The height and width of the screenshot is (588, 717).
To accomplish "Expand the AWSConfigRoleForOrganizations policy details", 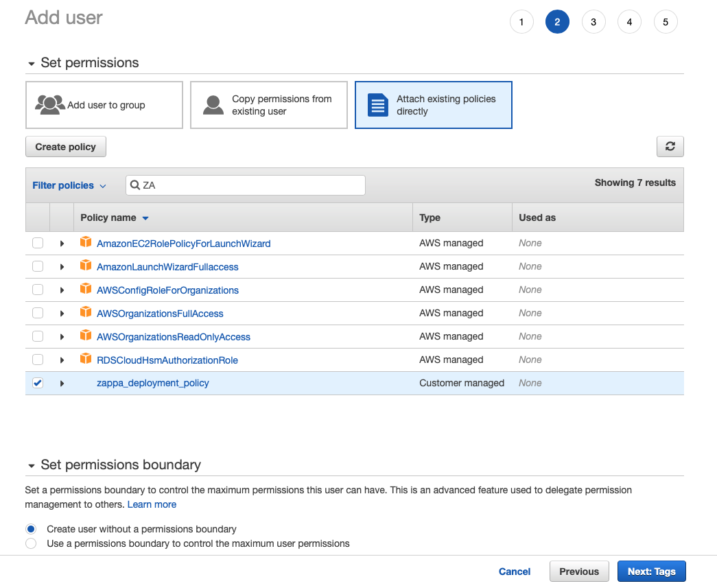I will [62, 290].
